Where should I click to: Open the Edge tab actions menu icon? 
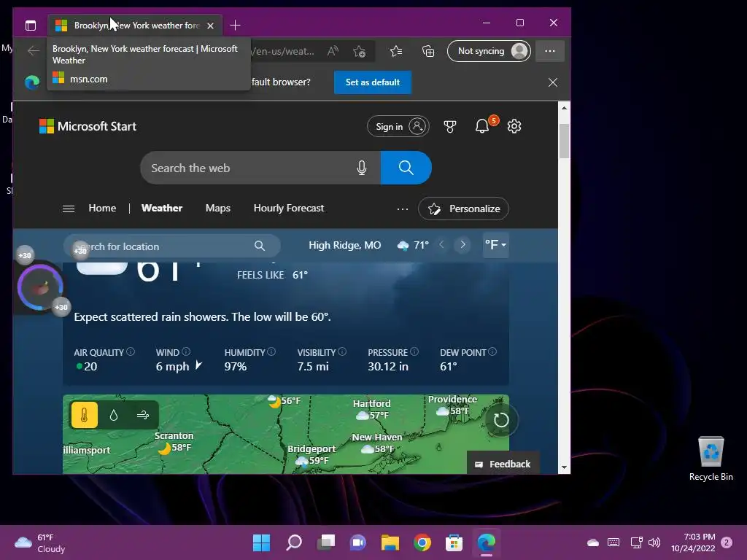[31, 26]
